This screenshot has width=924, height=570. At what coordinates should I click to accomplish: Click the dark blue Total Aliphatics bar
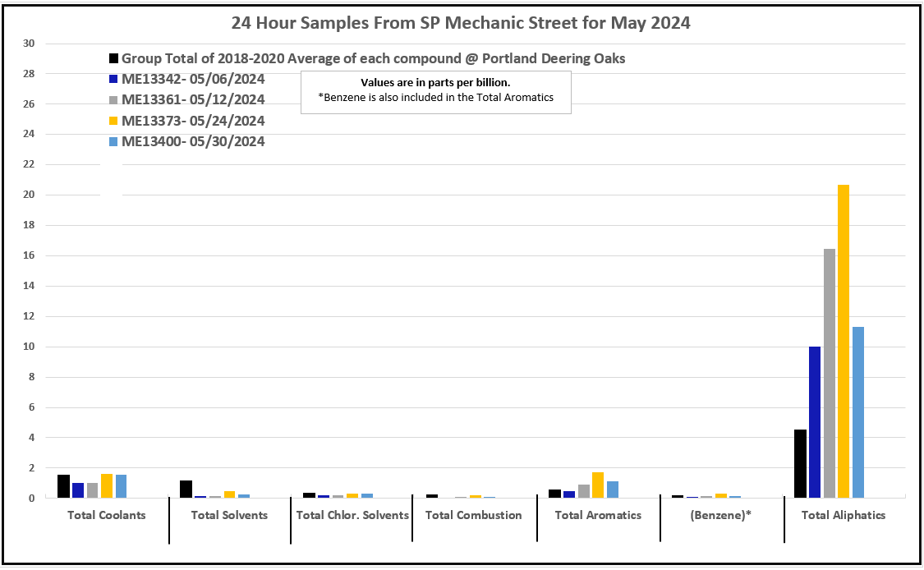coord(814,422)
